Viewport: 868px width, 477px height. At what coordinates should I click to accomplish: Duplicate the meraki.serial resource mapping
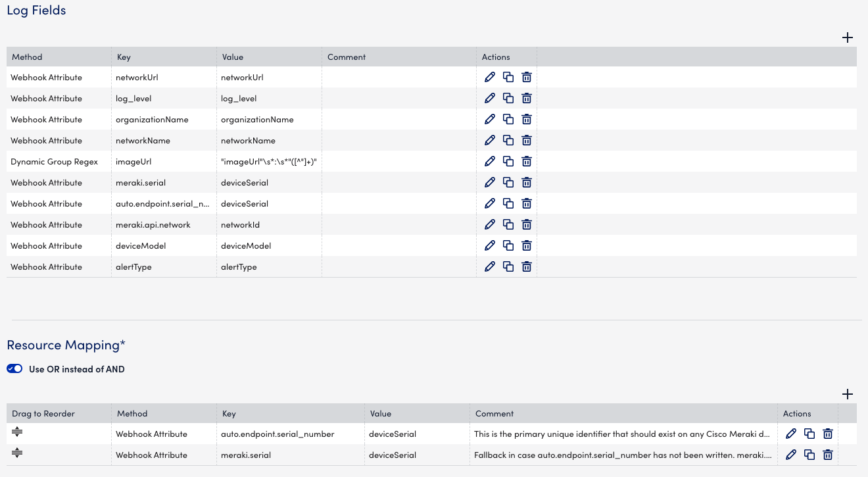coord(809,455)
